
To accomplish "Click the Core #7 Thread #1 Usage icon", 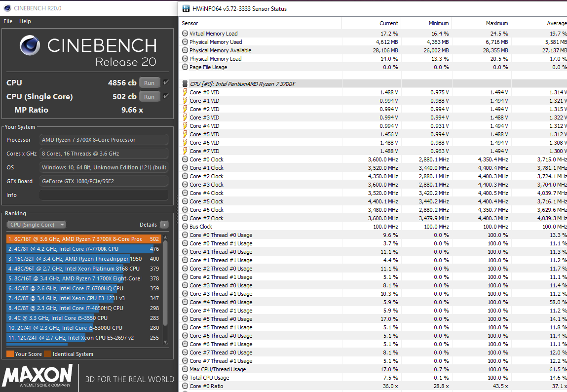I will [x=185, y=361].
